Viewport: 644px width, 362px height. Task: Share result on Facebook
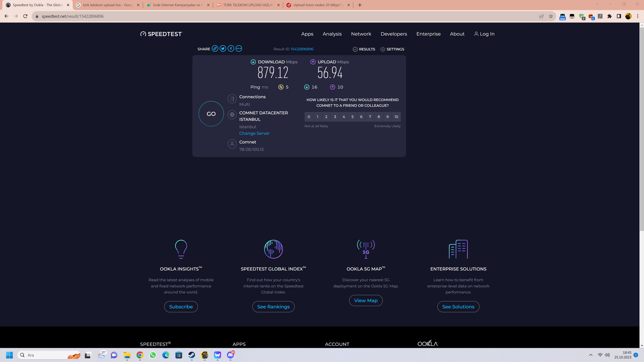tap(231, 49)
